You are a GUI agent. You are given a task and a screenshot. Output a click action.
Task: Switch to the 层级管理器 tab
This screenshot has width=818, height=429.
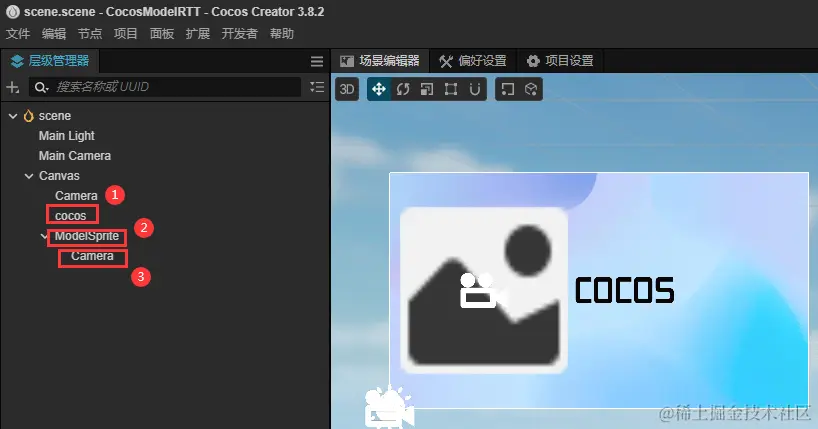click(50, 61)
